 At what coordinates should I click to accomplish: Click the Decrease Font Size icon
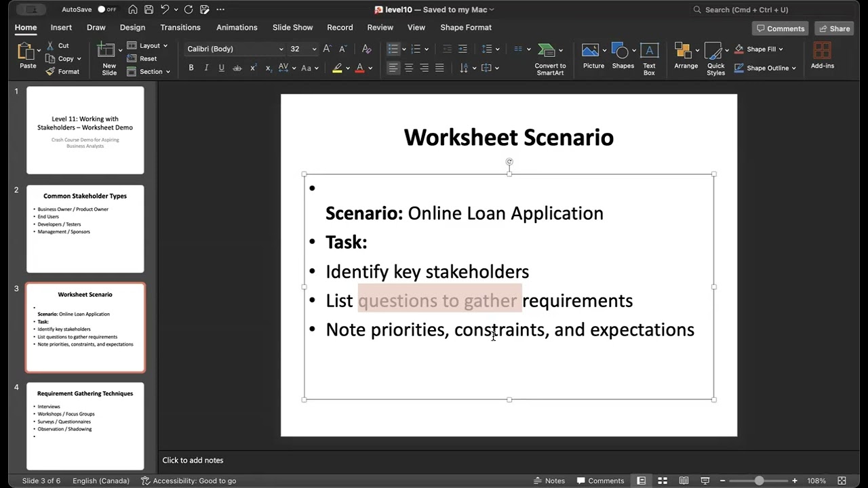pyautogui.click(x=343, y=49)
